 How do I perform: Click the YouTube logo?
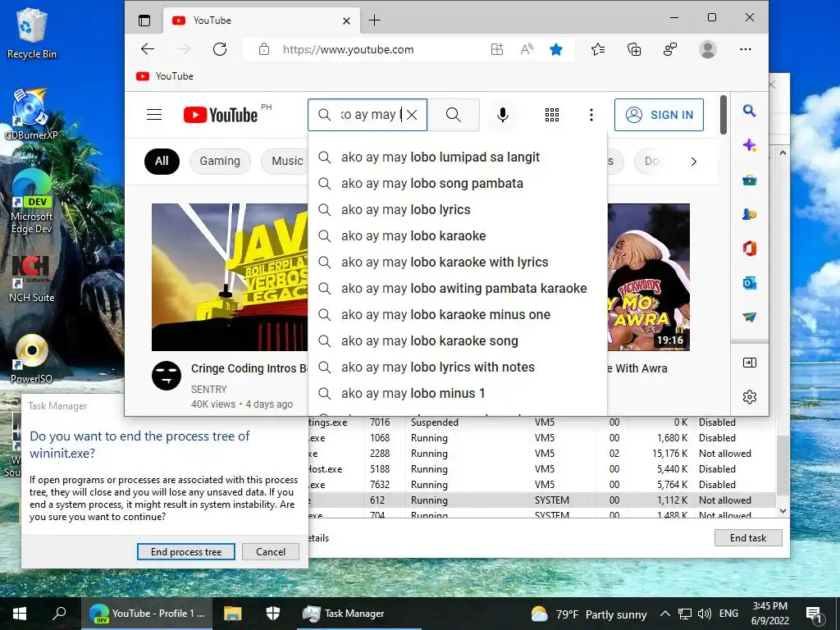pyautogui.click(x=220, y=115)
